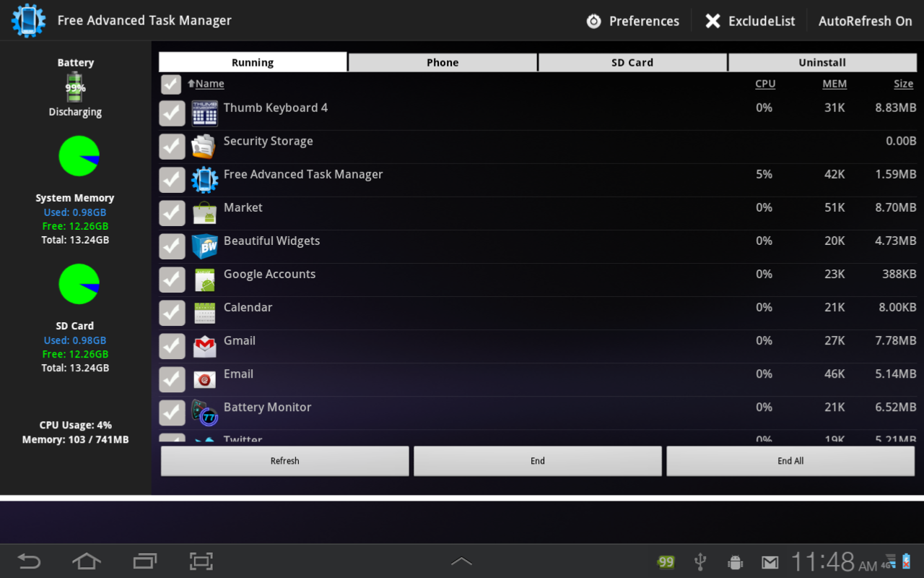Toggle AutoRefresh On

(865, 21)
